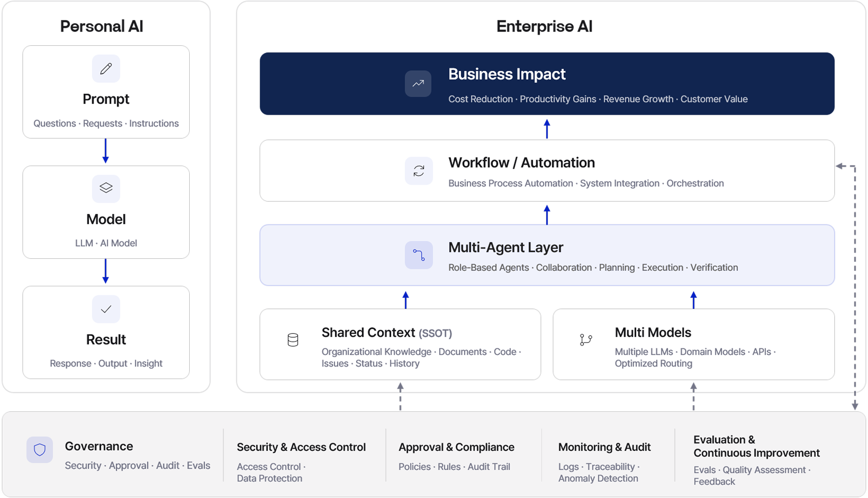Click the trending-up chart icon in Business Impact
This screenshot has width=868, height=498.
tap(418, 83)
